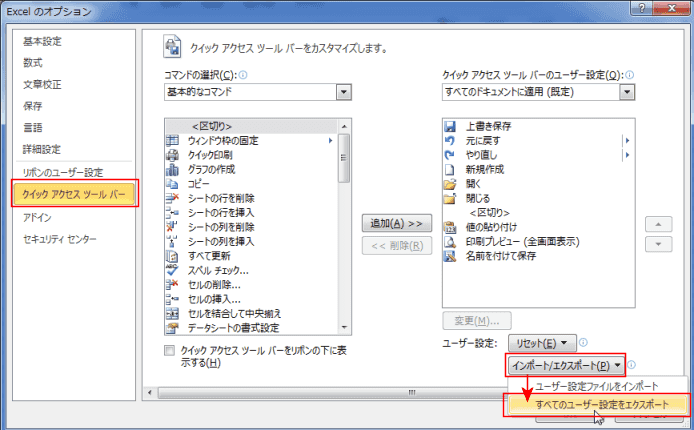Select Delete Cells (セルの削除) icon

point(172,284)
